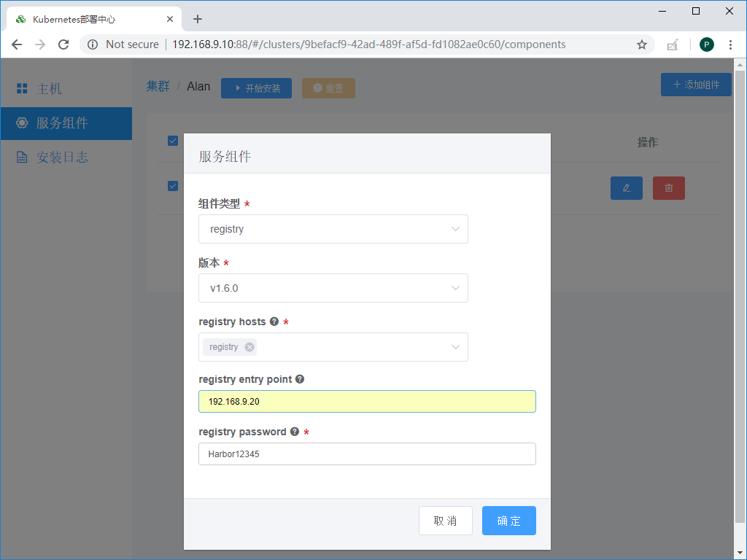Open the registry hosts help tooltip icon
This screenshot has width=747, height=560.
(x=274, y=321)
